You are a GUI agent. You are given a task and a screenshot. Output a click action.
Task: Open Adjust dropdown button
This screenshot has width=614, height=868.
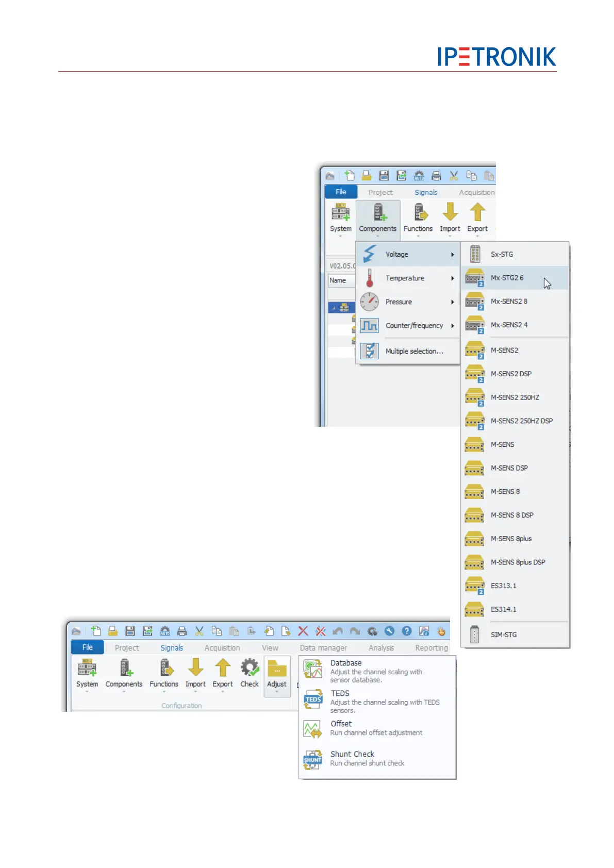277,676
